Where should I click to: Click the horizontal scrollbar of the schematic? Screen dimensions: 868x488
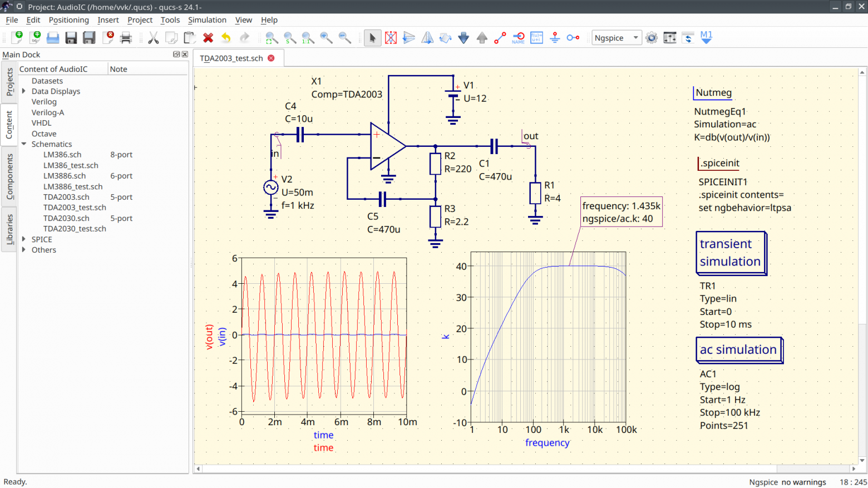point(526,469)
